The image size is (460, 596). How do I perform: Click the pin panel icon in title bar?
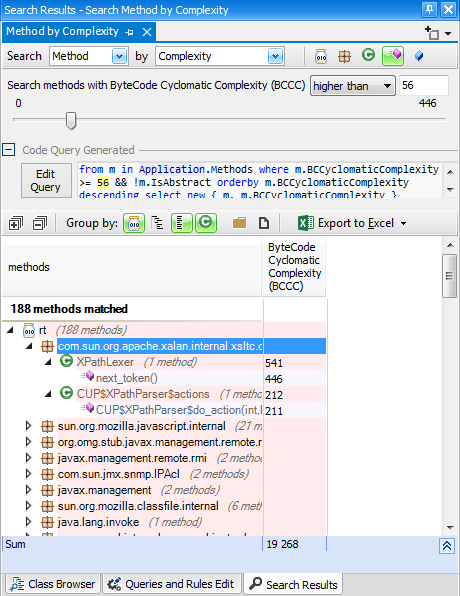[x=430, y=10]
